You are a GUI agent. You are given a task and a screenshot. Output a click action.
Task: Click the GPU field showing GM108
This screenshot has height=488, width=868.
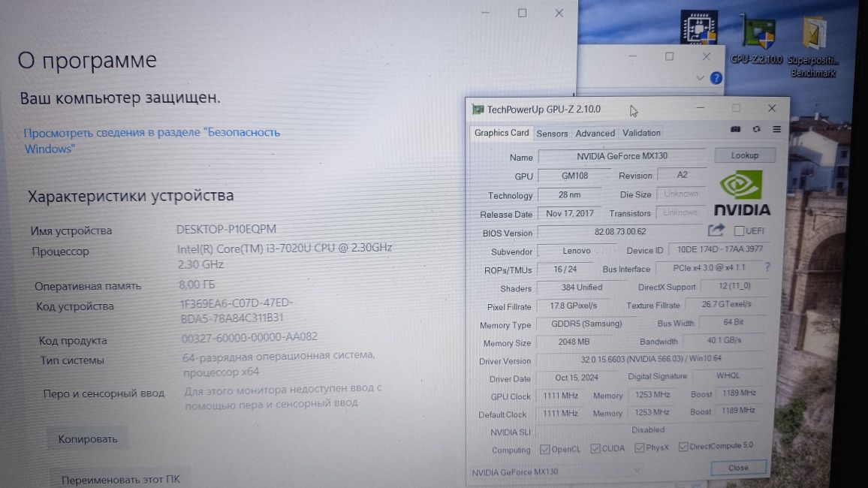pyautogui.click(x=574, y=176)
